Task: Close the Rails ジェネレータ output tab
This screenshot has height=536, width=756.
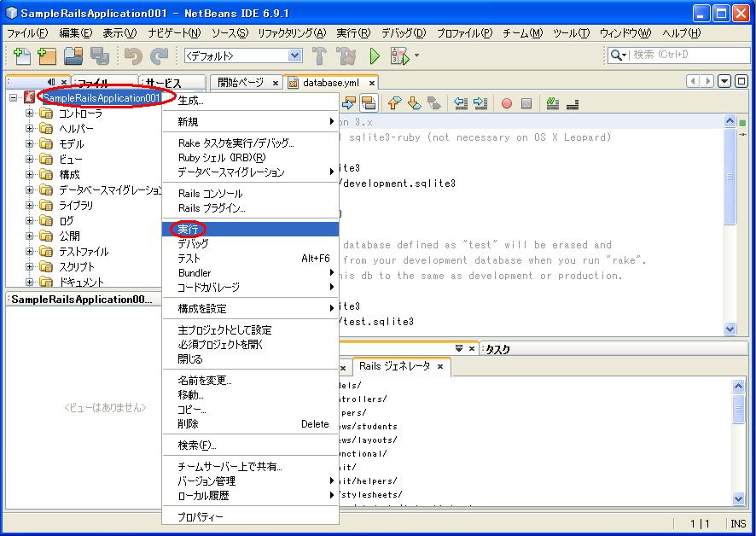Action: coord(440,367)
